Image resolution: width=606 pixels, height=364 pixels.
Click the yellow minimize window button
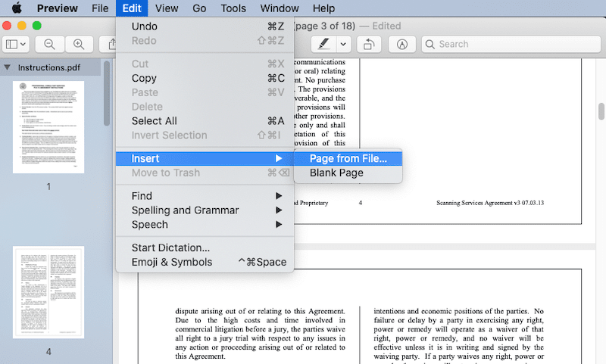point(22,26)
